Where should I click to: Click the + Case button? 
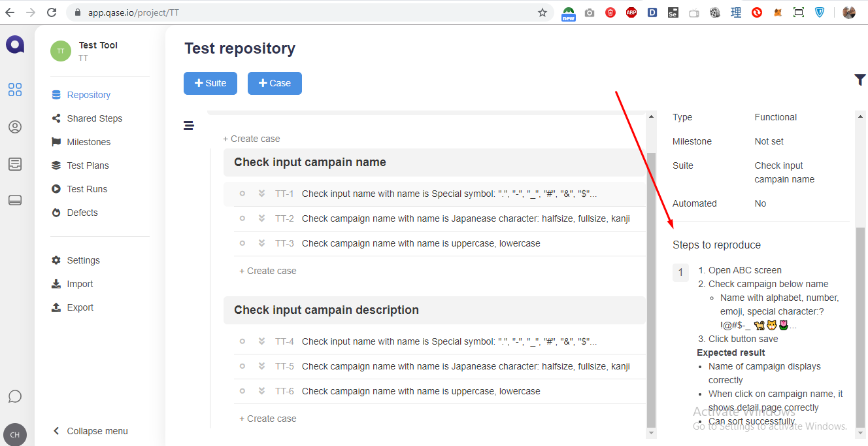coord(275,83)
